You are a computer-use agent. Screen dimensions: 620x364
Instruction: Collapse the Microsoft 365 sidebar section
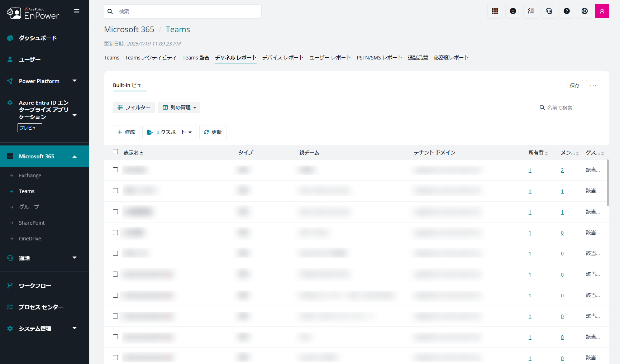click(75, 157)
